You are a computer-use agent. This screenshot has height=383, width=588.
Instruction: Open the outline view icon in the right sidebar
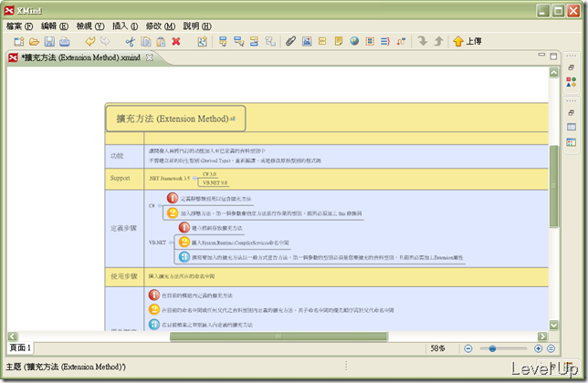(572, 142)
